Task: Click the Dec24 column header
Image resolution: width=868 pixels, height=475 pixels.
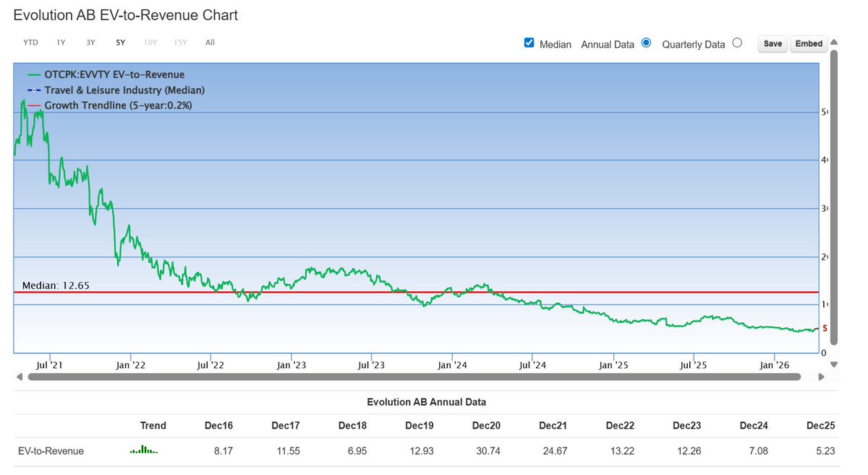Action: pos(752,426)
